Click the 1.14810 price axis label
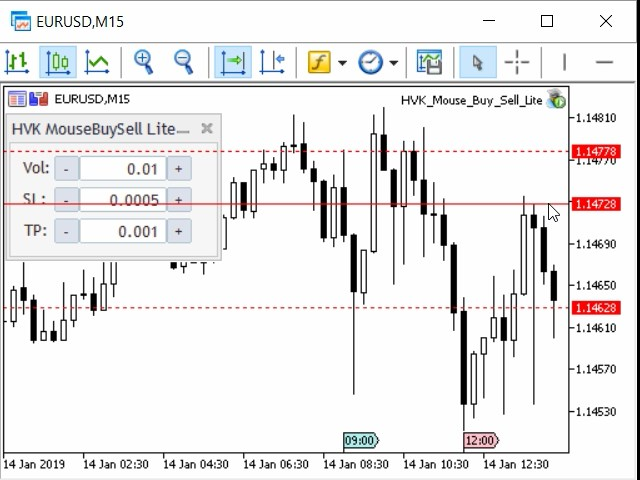 point(595,118)
